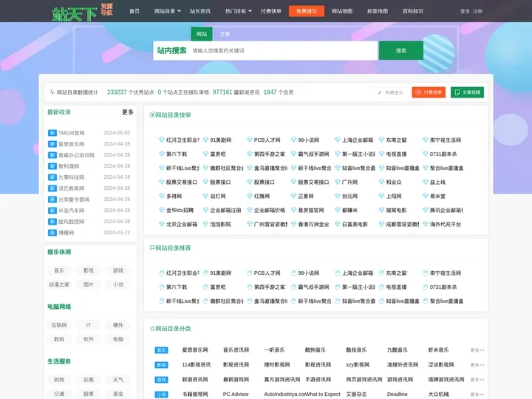532x399 pixels.
Task: Click the diamond icon beside 91美剧网 in 快审
Action: (205, 140)
